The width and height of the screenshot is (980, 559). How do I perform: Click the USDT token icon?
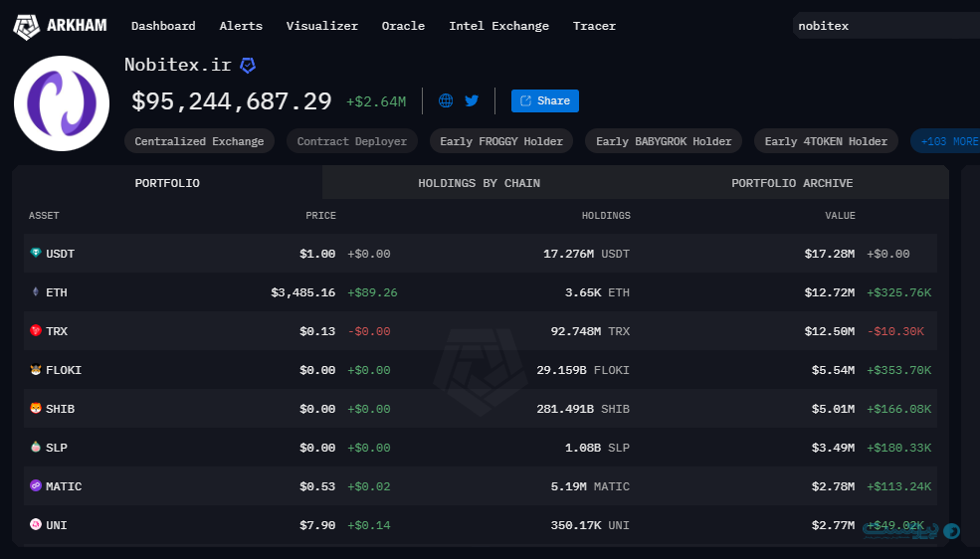pos(36,253)
